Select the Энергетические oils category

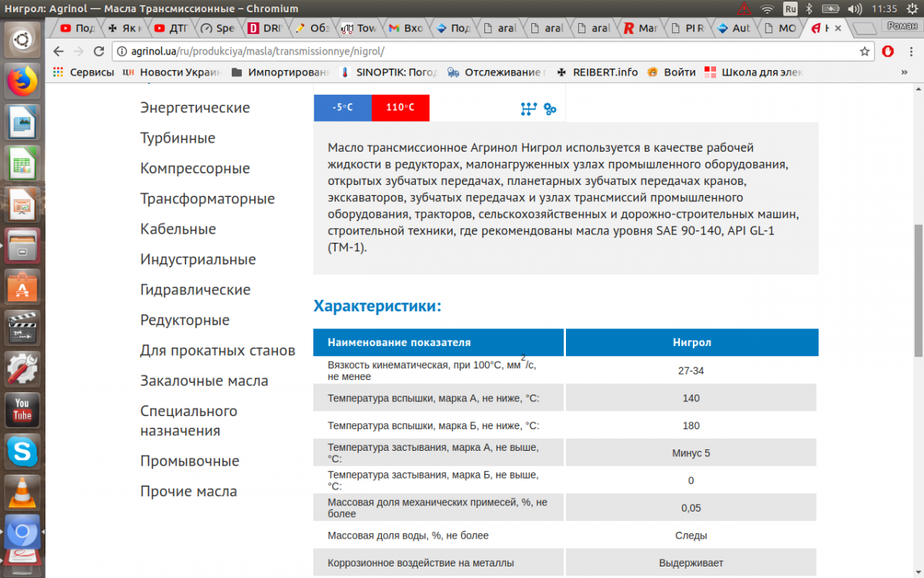click(195, 108)
